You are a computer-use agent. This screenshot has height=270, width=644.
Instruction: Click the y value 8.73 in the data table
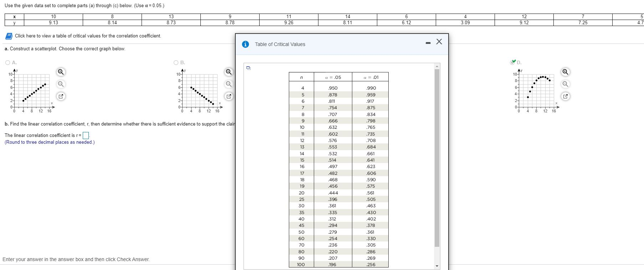171,22
